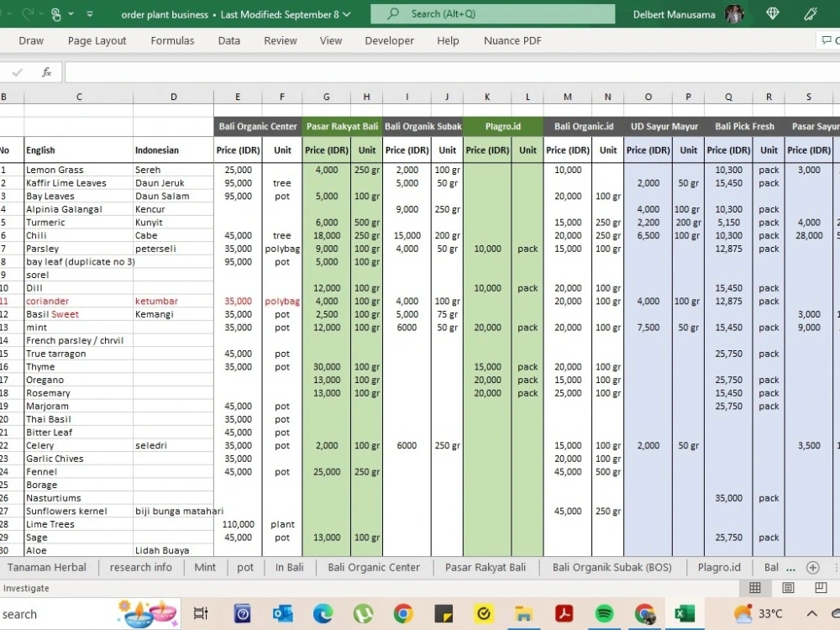This screenshot has width=840, height=630.
Task: Switch to the pot sheet tab
Action: (x=245, y=567)
